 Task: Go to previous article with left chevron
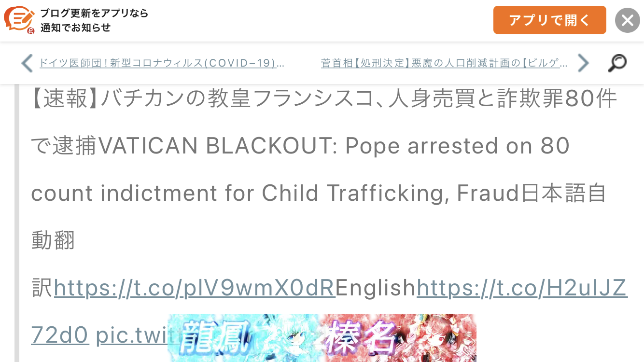pyautogui.click(x=27, y=63)
